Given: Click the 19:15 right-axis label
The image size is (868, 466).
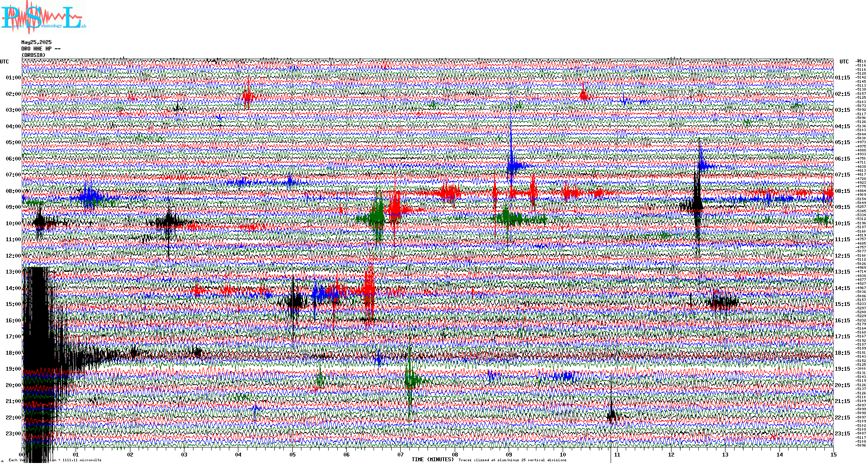Looking at the screenshot, I should 843,369.
